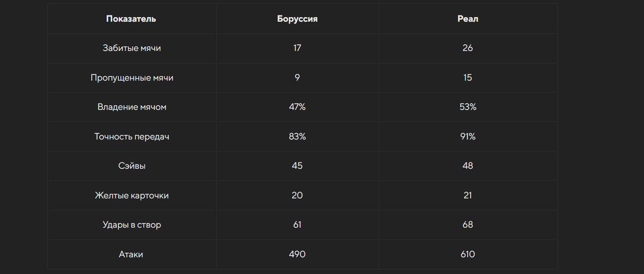Select the "Сэйвы" row label
Viewport: 644px width, 274px height.
click(131, 165)
